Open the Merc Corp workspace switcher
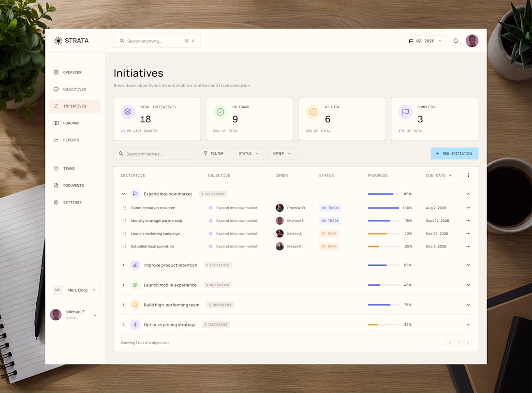 point(74,290)
